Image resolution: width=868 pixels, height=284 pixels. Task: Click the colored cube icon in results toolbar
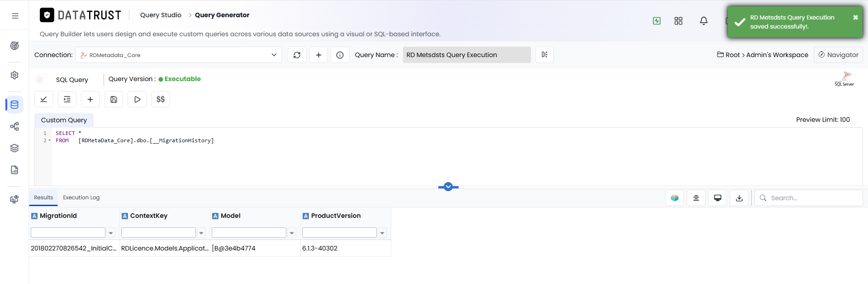(675, 198)
